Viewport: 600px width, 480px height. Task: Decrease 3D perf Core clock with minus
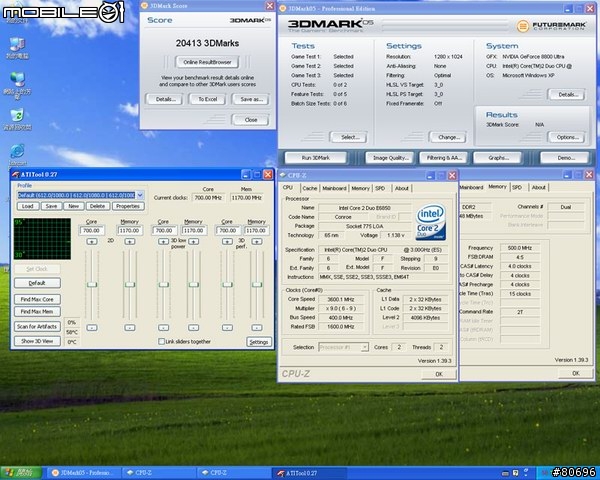[227, 328]
